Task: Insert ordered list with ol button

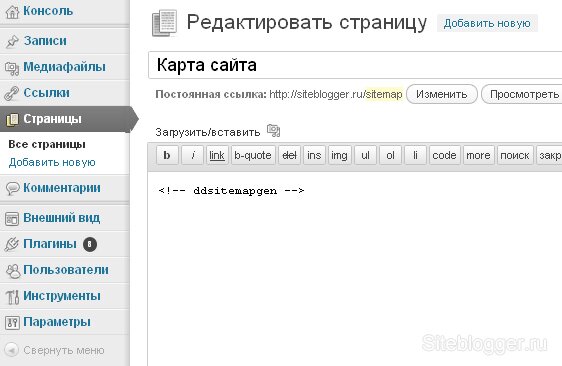Action: tap(390, 155)
